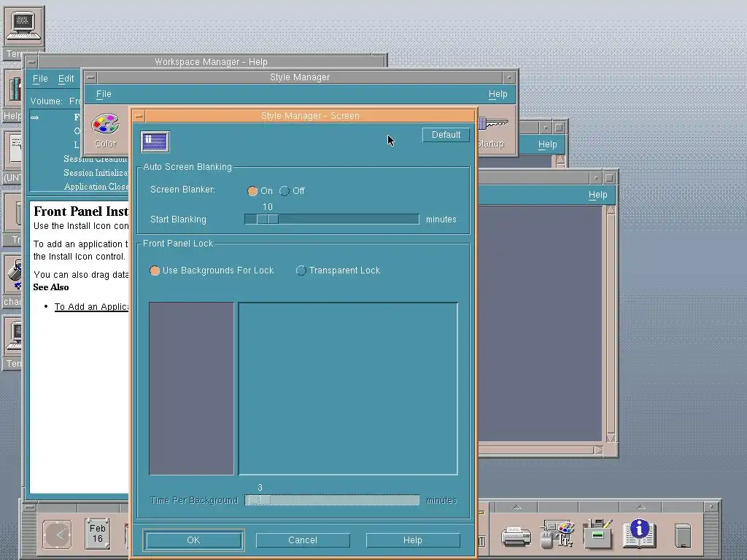Open window menu of Style Manager - Screen
This screenshot has width=747, height=560.
139,116
